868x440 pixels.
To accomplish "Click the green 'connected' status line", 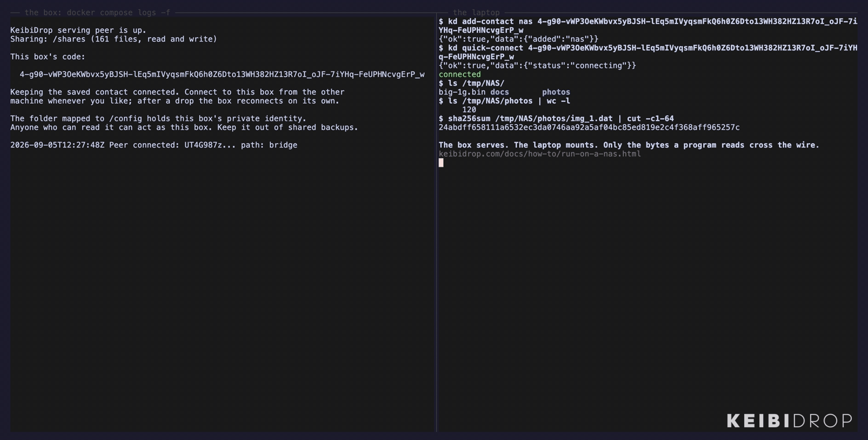I will click(459, 74).
